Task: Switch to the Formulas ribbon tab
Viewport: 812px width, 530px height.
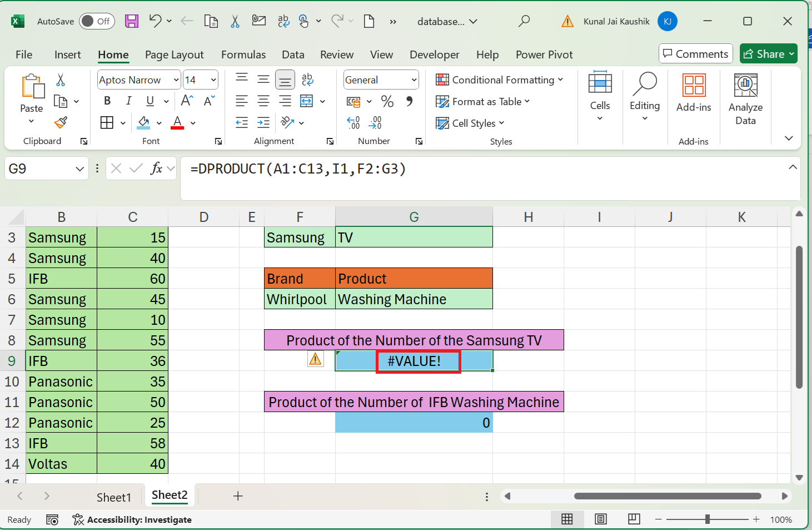Action: (x=243, y=55)
